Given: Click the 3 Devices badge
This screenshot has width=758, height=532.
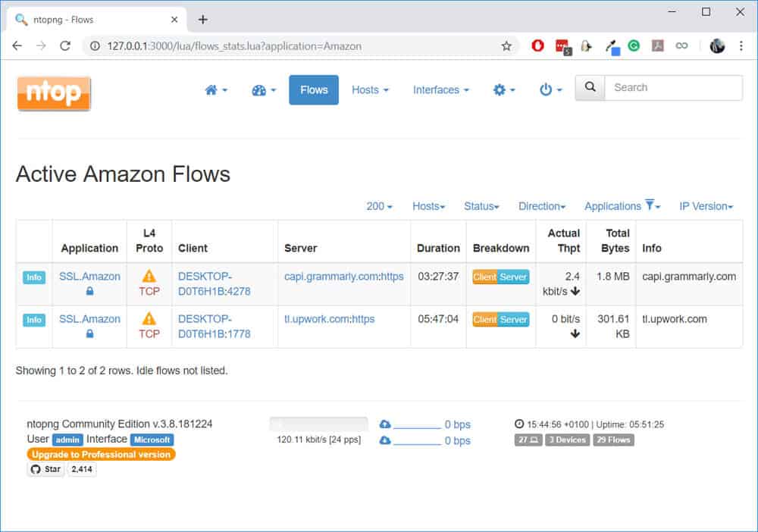Looking at the screenshot, I should (x=567, y=440).
